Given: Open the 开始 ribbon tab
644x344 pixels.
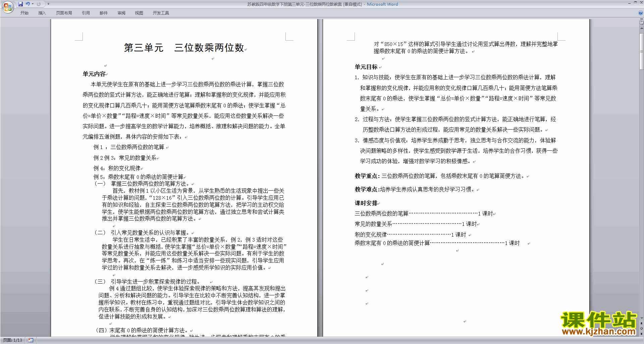Looking at the screenshot, I should 24,13.
